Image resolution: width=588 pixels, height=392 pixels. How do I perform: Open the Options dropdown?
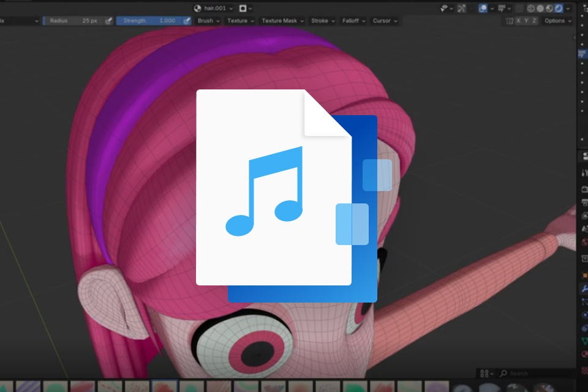click(557, 21)
